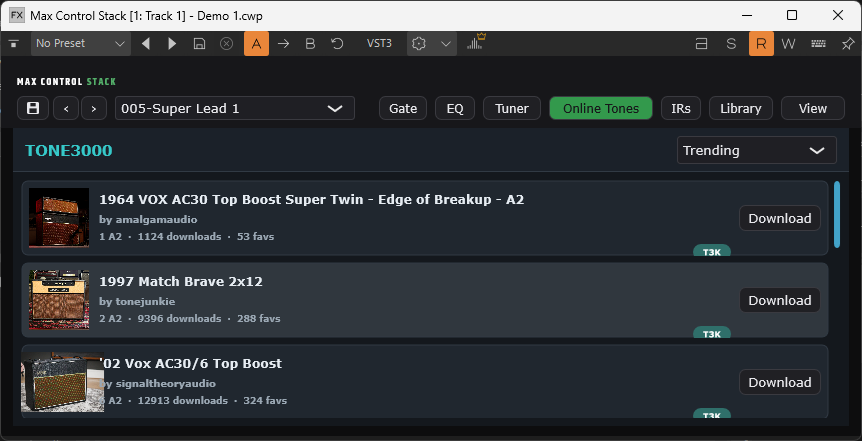Open the Trending sort dropdown
Viewport: 862px width, 441px height.
(x=756, y=150)
